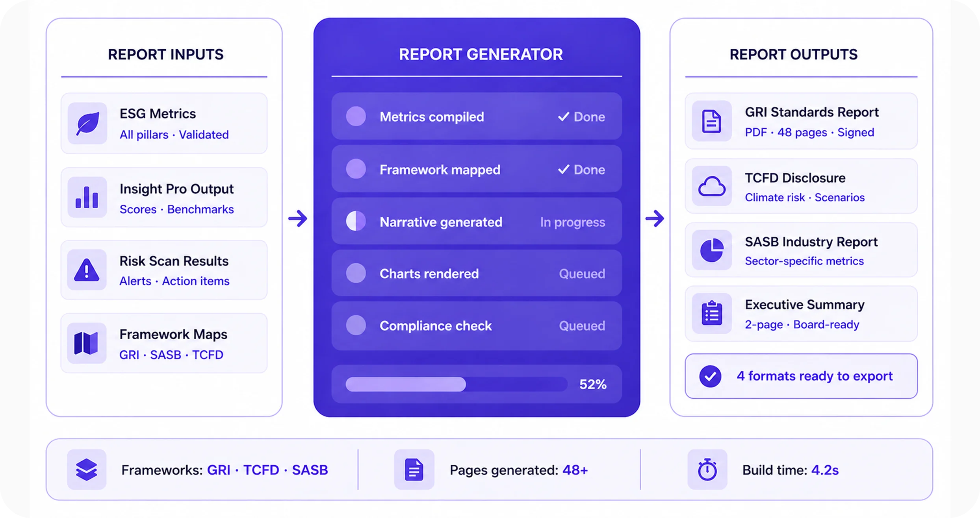Click the GRI Standards Report document icon
The image size is (980, 518).
click(x=712, y=121)
